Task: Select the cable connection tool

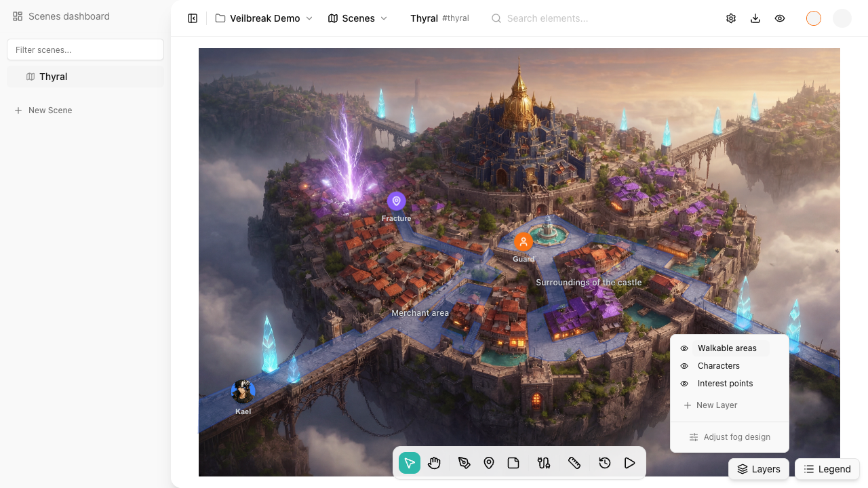Action: [x=543, y=463]
